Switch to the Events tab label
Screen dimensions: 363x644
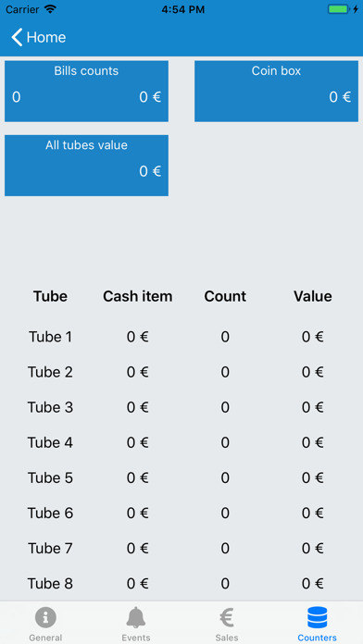pyautogui.click(x=136, y=638)
